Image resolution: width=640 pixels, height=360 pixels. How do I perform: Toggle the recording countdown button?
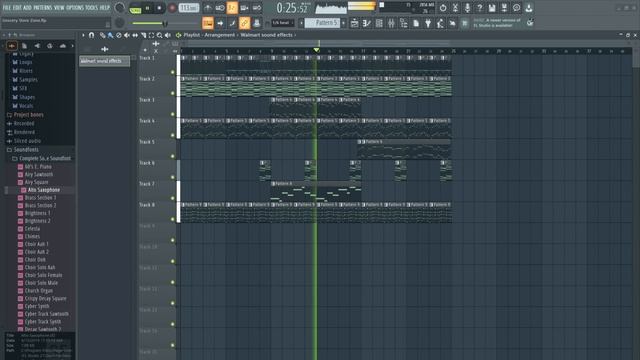[x=232, y=8]
